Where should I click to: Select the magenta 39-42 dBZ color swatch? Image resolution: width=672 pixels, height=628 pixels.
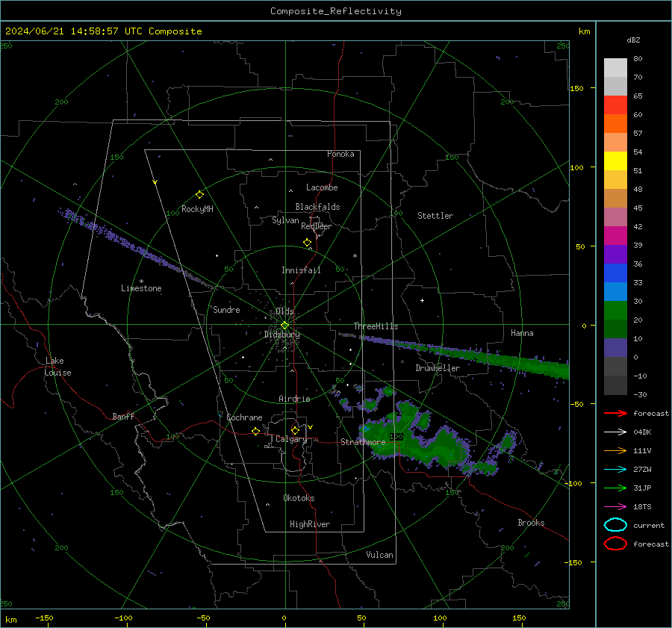click(615, 236)
